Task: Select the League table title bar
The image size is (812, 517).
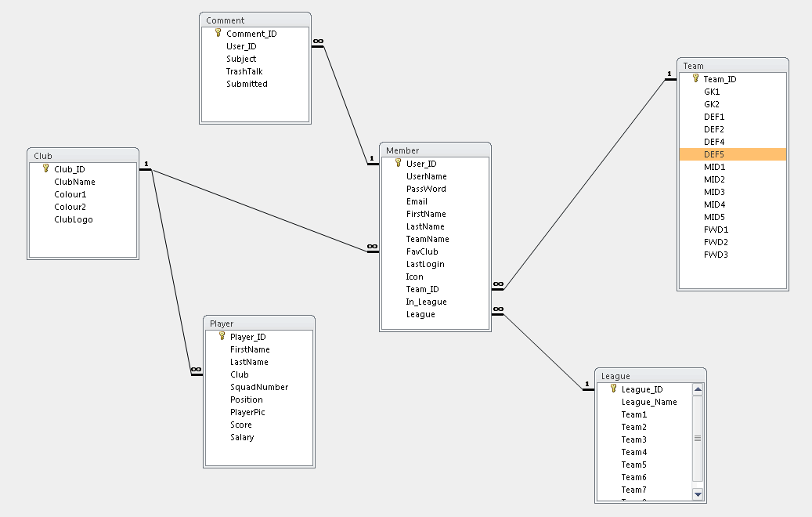Action: click(x=651, y=376)
